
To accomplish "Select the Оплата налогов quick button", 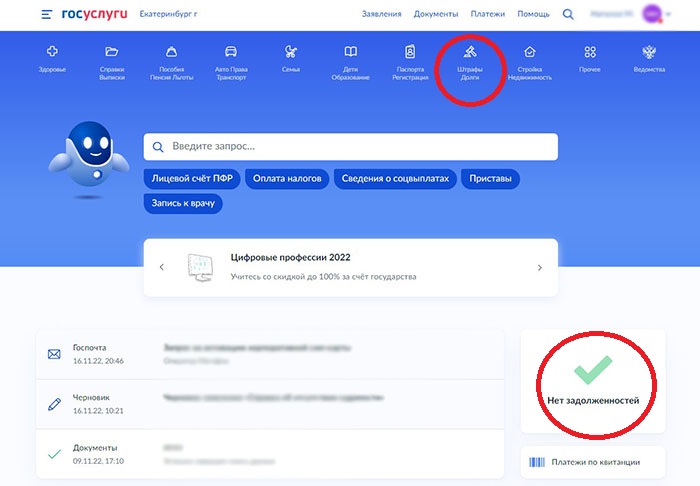I will click(x=287, y=179).
